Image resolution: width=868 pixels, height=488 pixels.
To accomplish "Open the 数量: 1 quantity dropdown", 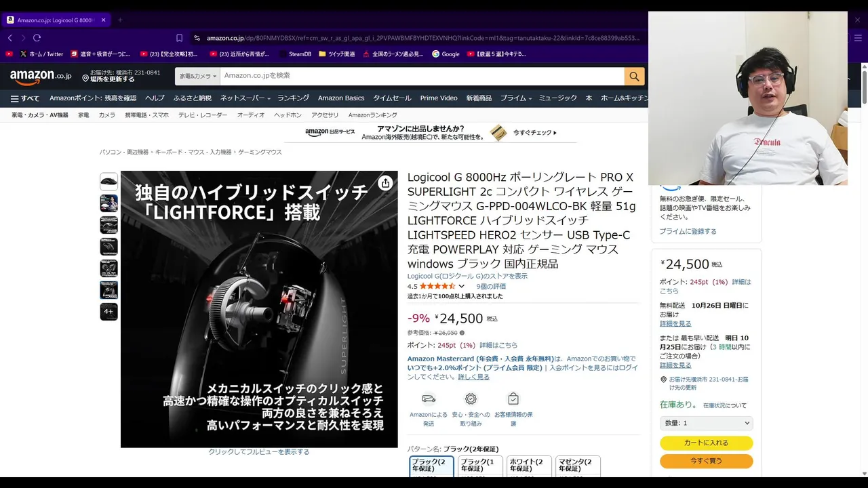I will coord(706,423).
